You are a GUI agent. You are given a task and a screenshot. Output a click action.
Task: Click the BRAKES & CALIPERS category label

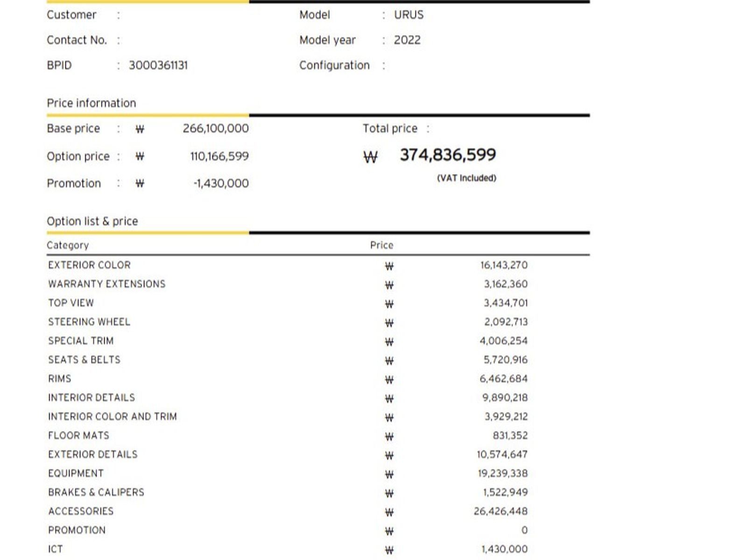pyautogui.click(x=96, y=492)
